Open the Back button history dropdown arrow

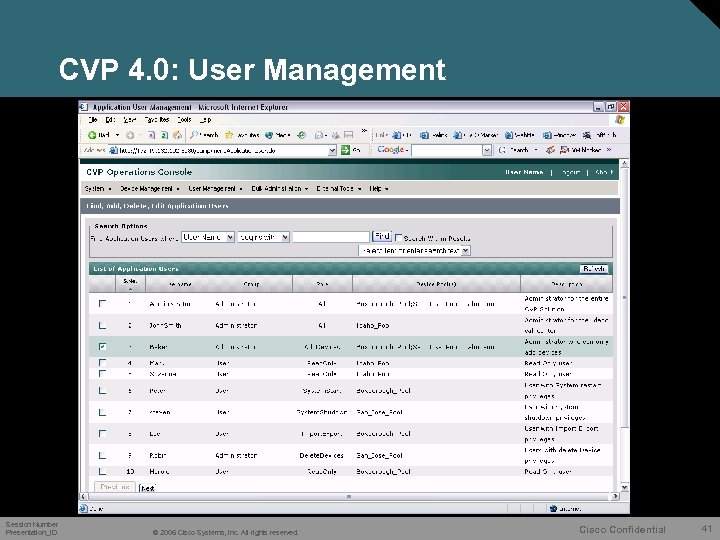coord(117,135)
